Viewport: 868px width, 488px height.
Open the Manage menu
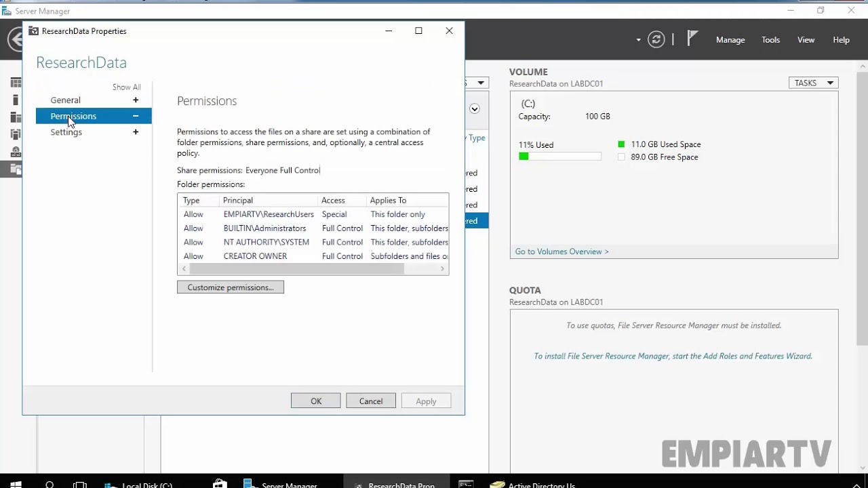(x=730, y=40)
